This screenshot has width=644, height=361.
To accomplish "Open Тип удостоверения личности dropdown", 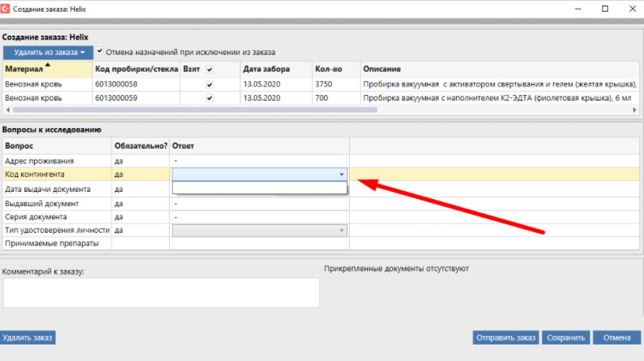I will click(x=340, y=230).
